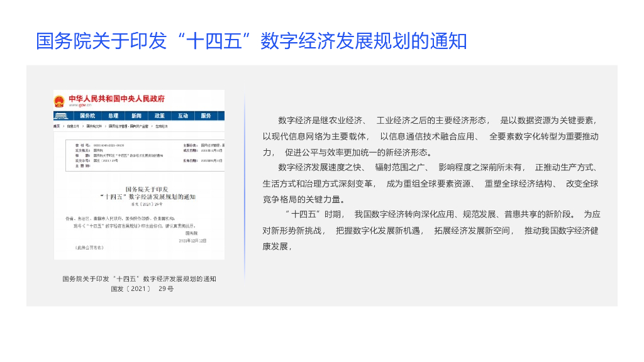Click the document heading 国务院关于印发 inside the screenshot
The width and height of the screenshot is (644, 362).
[147, 189]
